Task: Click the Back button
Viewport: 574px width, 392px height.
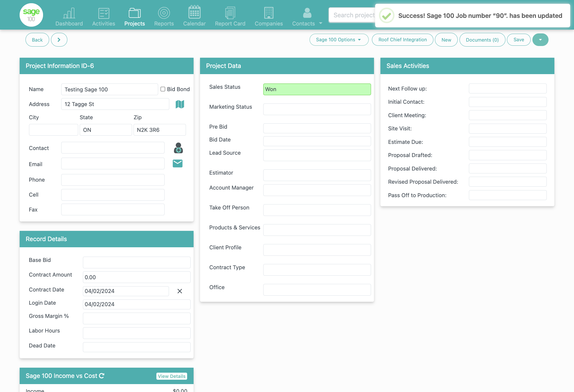Action: tap(37, 40)
